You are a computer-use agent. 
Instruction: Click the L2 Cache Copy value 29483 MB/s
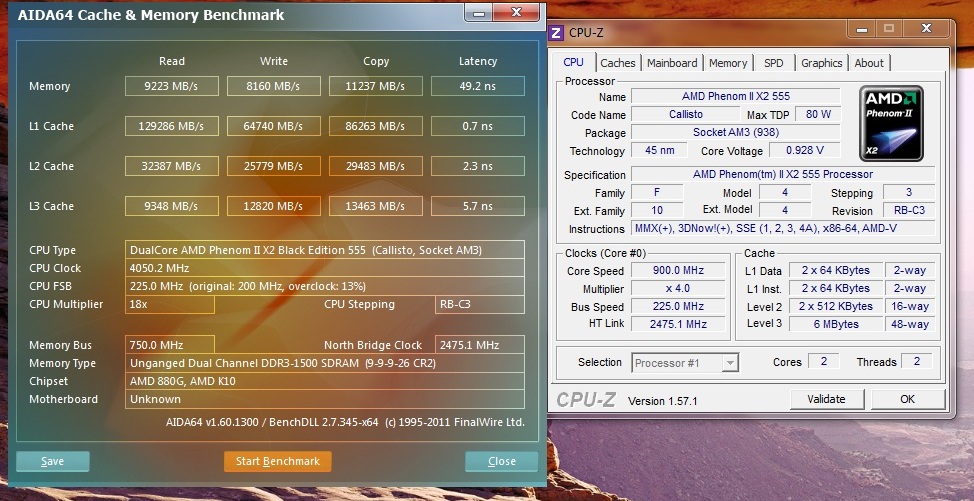tap(376, 166)
